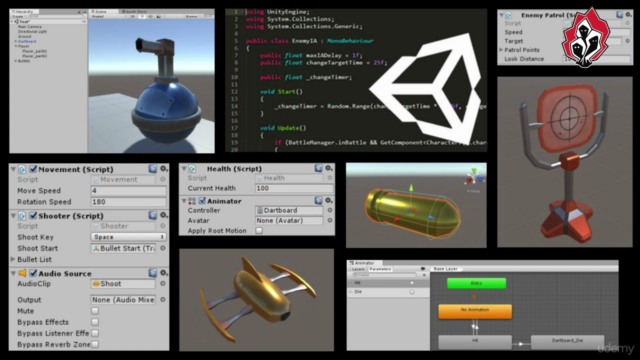The image size is (640, 360).
Task: Toggle the Hit parameter trigger
Action: coord(411,283)
